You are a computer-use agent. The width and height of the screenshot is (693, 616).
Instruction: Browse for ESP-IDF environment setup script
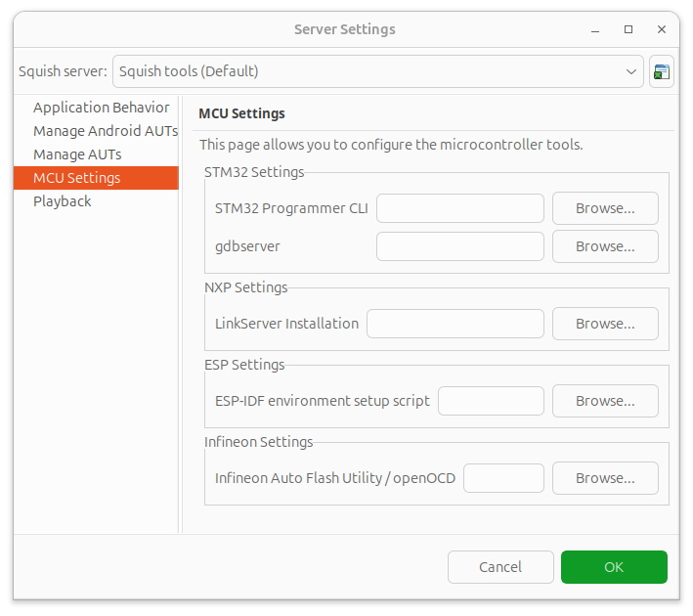click(605, 401)
